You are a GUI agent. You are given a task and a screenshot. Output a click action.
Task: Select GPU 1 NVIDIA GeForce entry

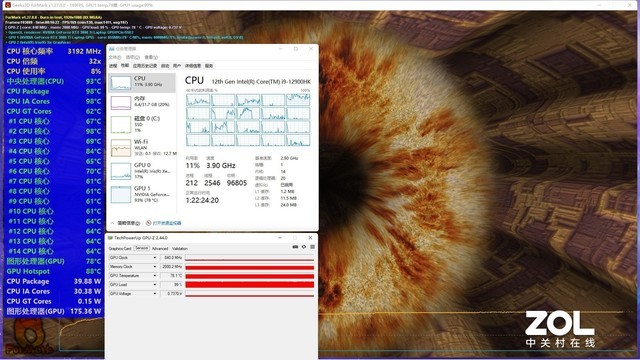click(143, 194)
